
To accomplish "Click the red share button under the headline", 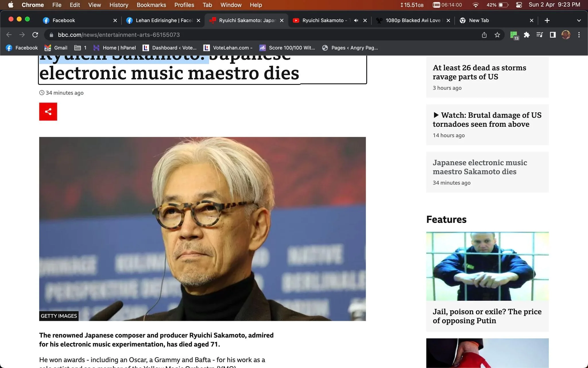I will [x=48, y=112].
